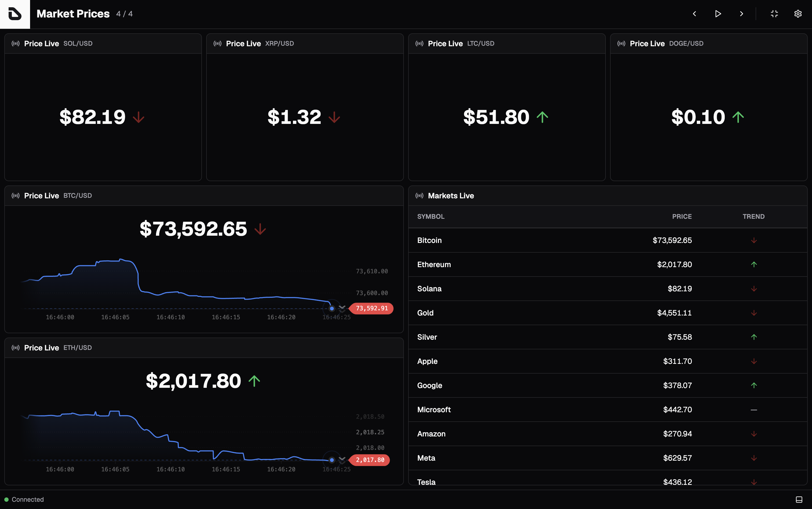Click the Meta row trend arrow
812x509 pixels.
point(754,458)
